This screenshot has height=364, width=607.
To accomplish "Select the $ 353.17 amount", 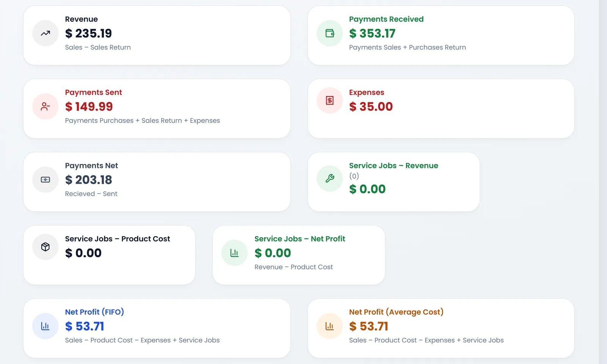I will pos(372,33).
